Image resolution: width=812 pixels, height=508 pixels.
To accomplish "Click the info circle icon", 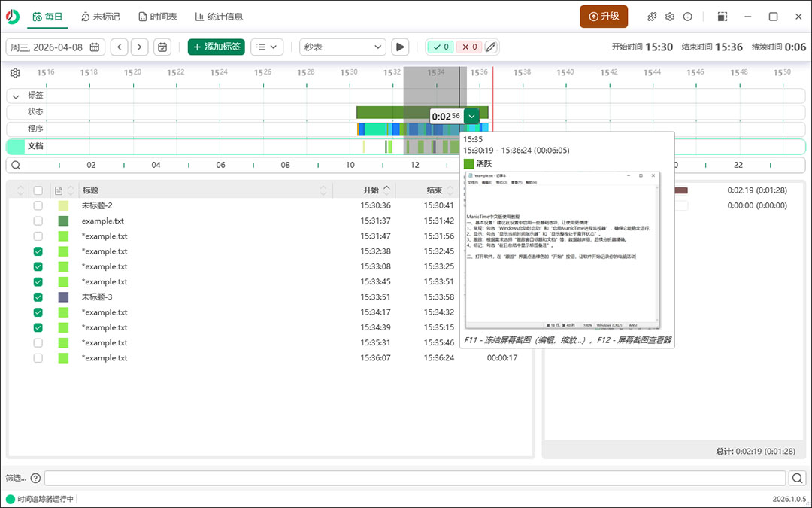I will [x=688, y=17].
